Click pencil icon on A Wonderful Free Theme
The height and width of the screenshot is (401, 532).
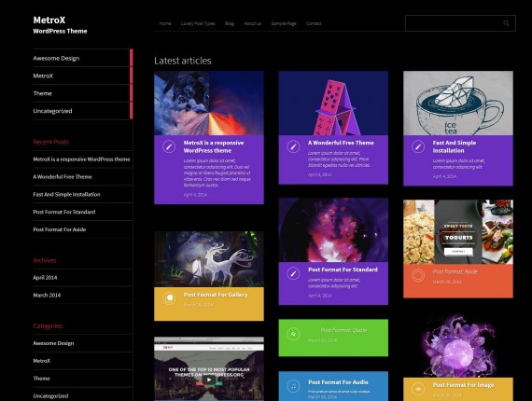click(293, 146)
